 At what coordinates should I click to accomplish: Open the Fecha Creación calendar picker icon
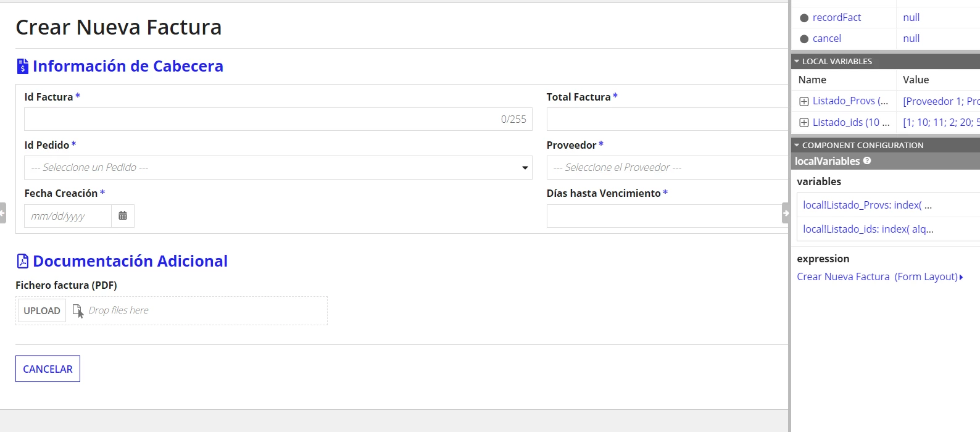123,216
